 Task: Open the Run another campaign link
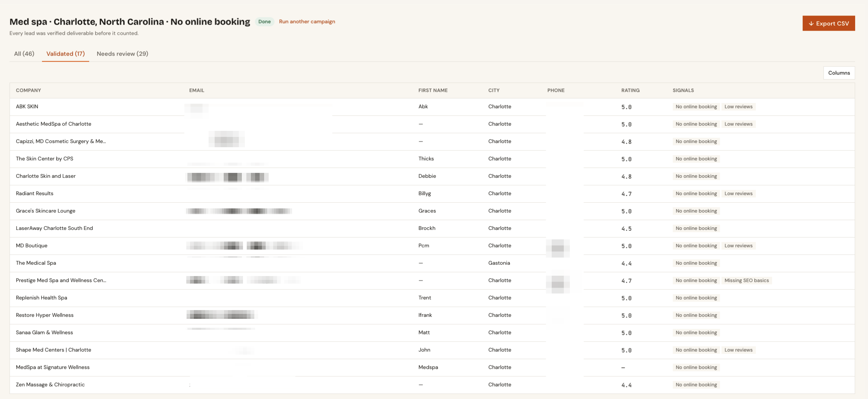[307, 22]
